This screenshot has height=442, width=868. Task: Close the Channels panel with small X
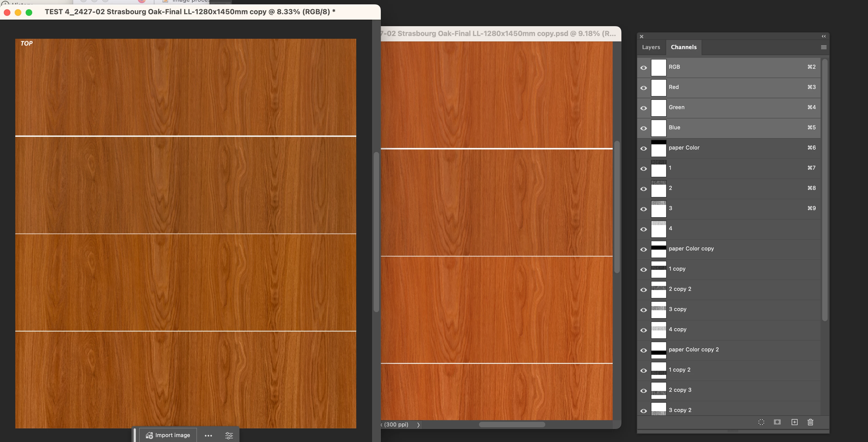click(642, 36)
